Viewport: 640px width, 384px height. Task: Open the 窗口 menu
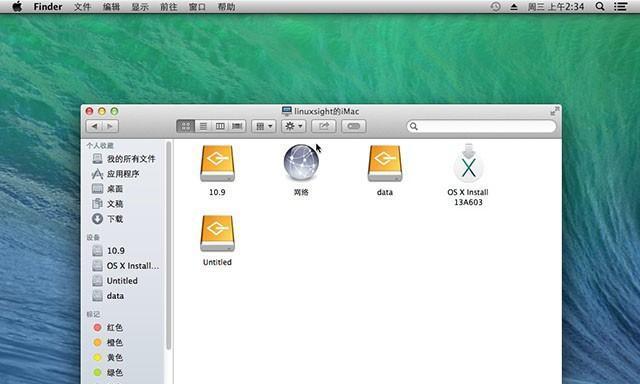197,7
